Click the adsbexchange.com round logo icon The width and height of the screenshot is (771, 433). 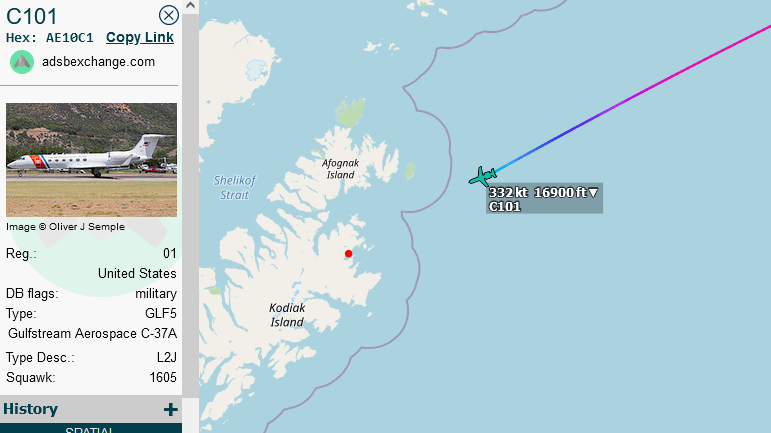pos(22,62)
